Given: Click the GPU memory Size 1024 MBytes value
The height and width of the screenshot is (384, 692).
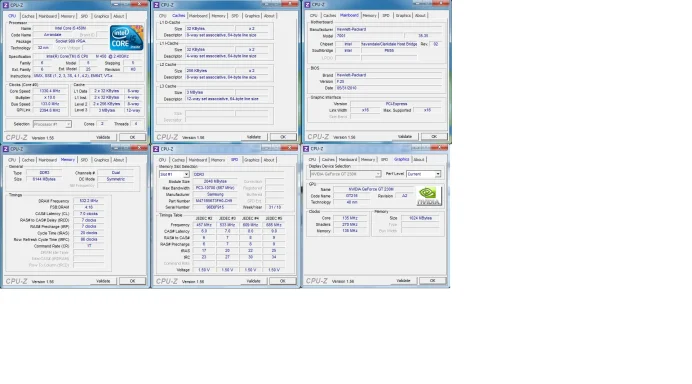Looking at the screenshot, I should click(420, 218).
